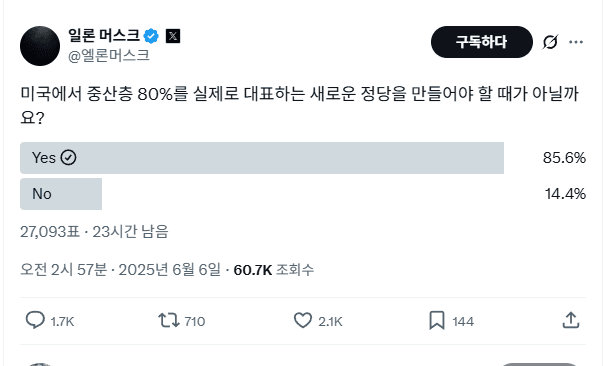Viewport: 608px width, 366px height.
Task: Click the 구독하다 subscribe button
Action: tap(482, 42)
